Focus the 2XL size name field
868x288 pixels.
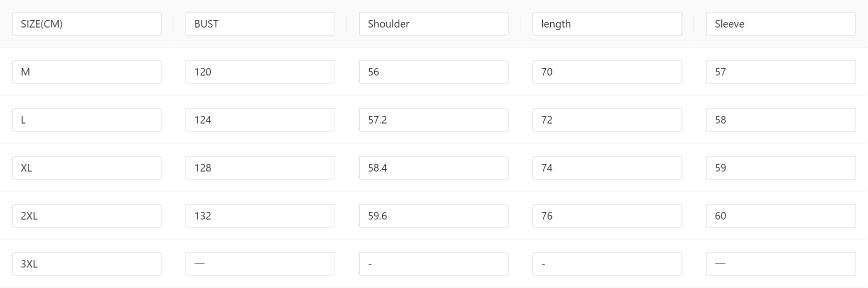click(87, 216)
